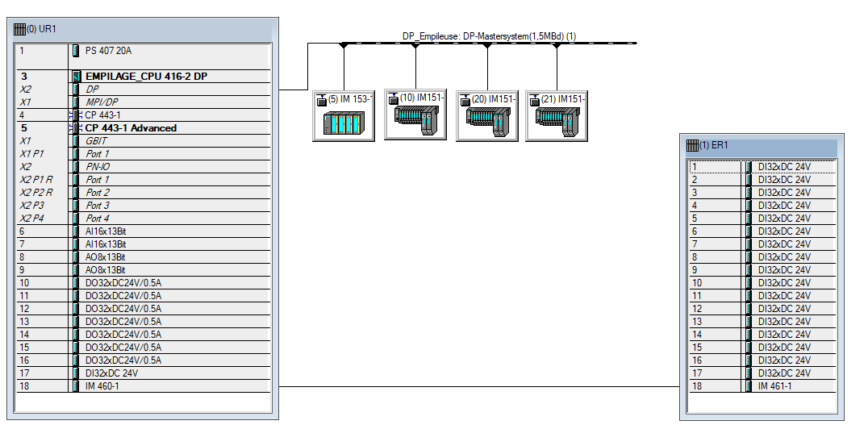Select the IM 153 station icon at address 5

point(344,123)
